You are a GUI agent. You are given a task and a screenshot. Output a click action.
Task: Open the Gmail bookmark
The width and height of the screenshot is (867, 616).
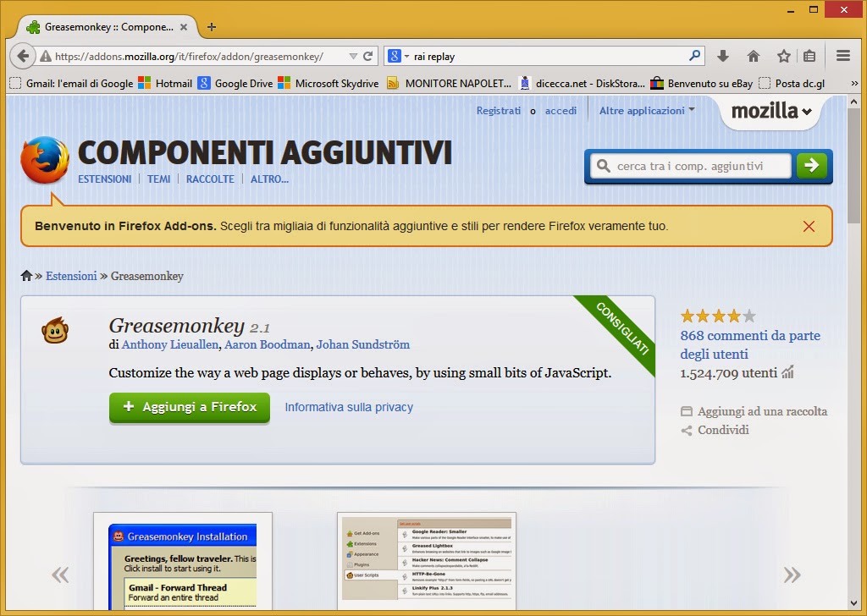pyautogui.click(x=72, y=84)
